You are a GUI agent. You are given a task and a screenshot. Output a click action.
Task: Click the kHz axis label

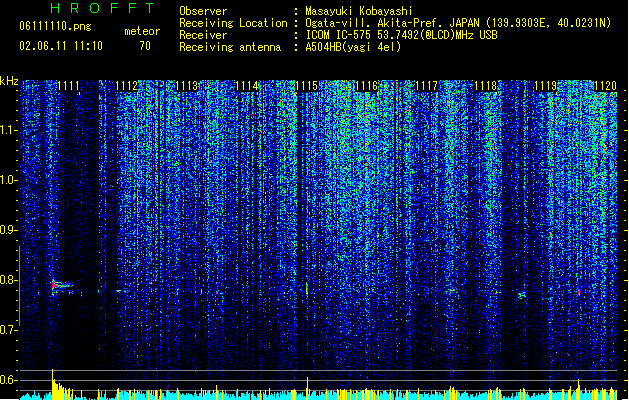tap(9, 81)
